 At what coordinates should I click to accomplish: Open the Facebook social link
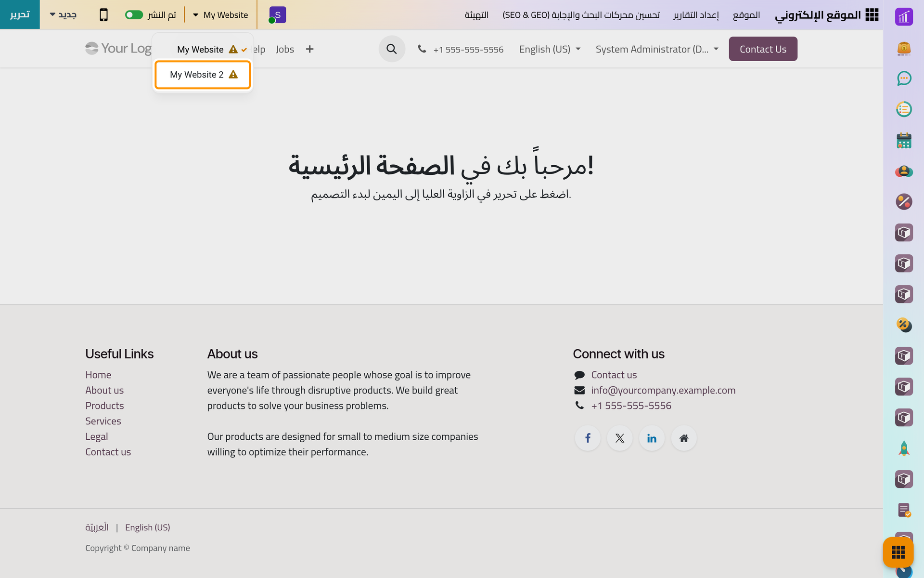coord(588,438)
